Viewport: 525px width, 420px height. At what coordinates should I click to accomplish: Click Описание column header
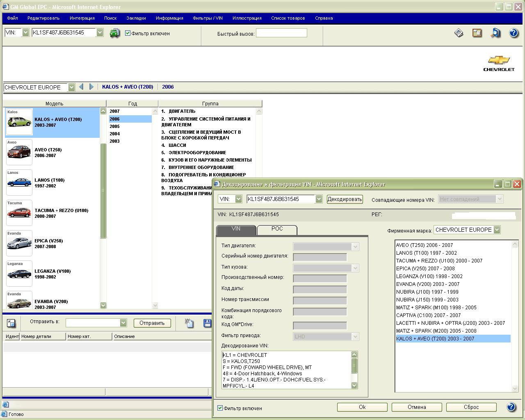(162, 336)
